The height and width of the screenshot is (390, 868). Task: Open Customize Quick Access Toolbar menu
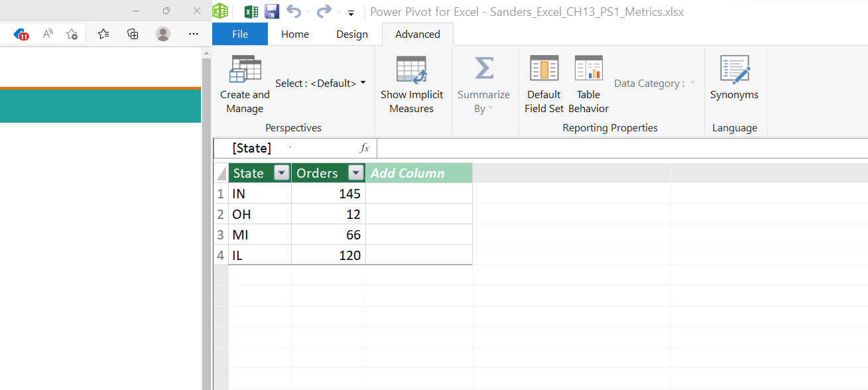click(351, 13)
